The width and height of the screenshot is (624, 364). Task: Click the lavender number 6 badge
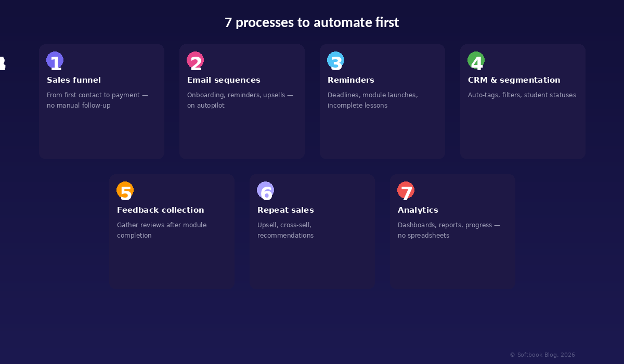(265, 190)
